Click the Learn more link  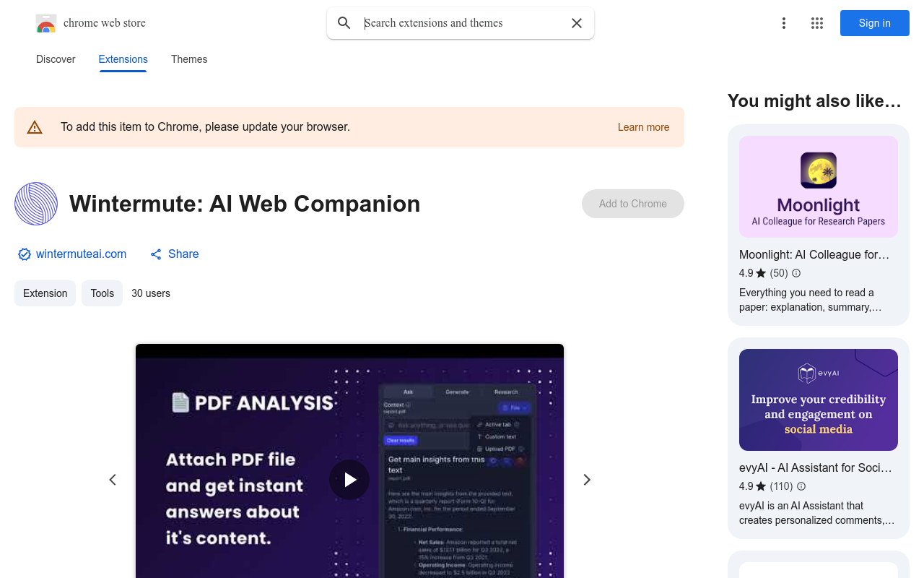(644, 127)
